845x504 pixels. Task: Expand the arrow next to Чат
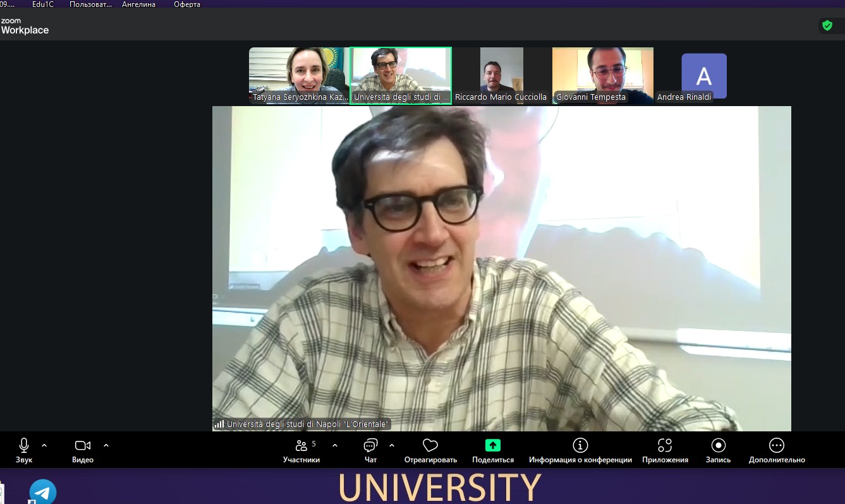click(x=392, y=445)
